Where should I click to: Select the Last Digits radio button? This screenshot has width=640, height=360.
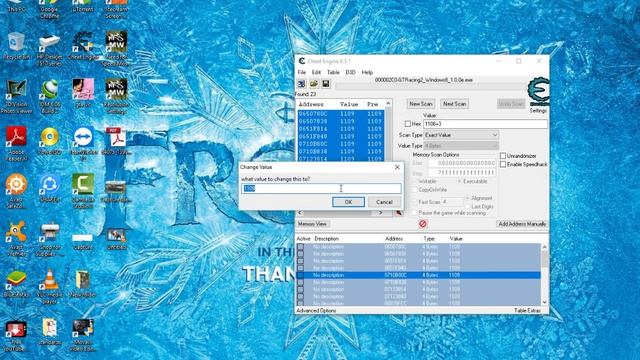point(468,207)
